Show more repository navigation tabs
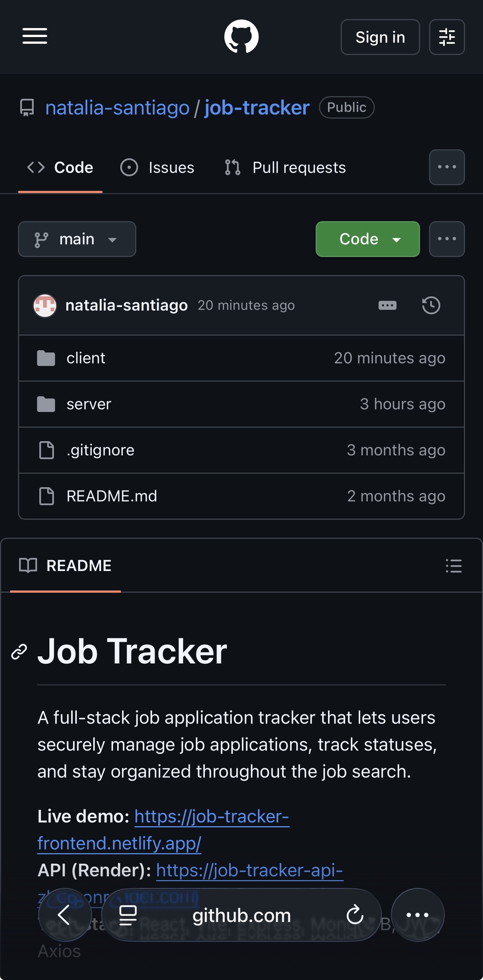The width and height of the screenshot is (483, 980). (x=446, y=167)
